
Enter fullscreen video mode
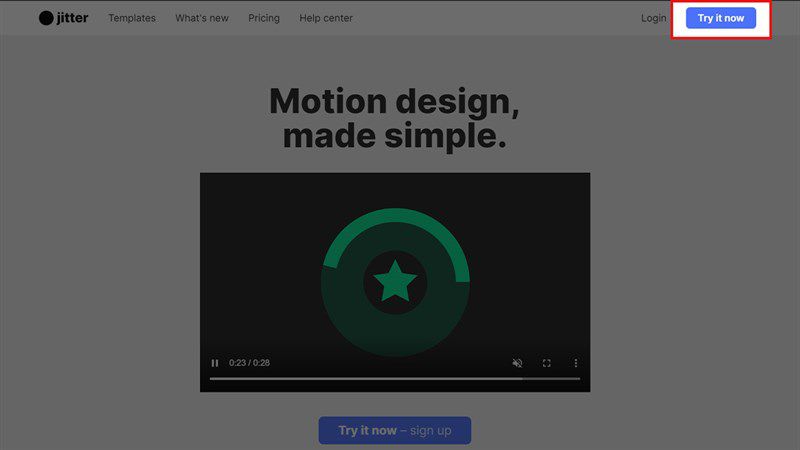click(x=546, y=363)
